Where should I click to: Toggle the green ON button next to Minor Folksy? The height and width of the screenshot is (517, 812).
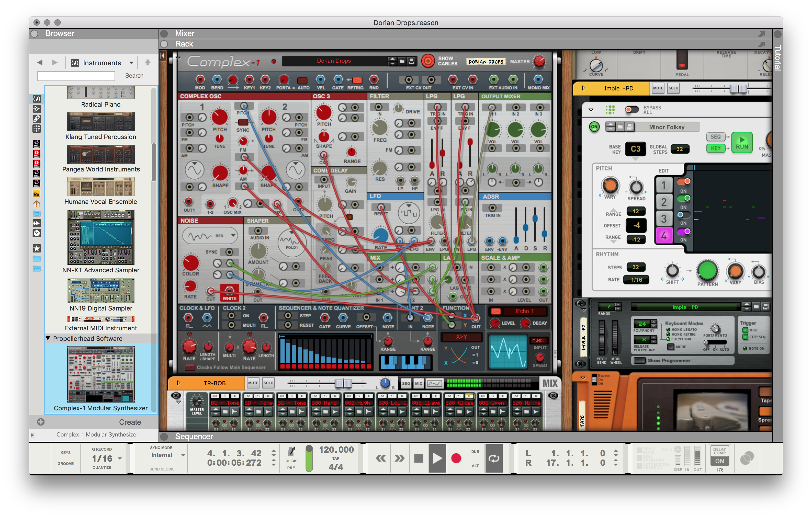coord(594,127)
